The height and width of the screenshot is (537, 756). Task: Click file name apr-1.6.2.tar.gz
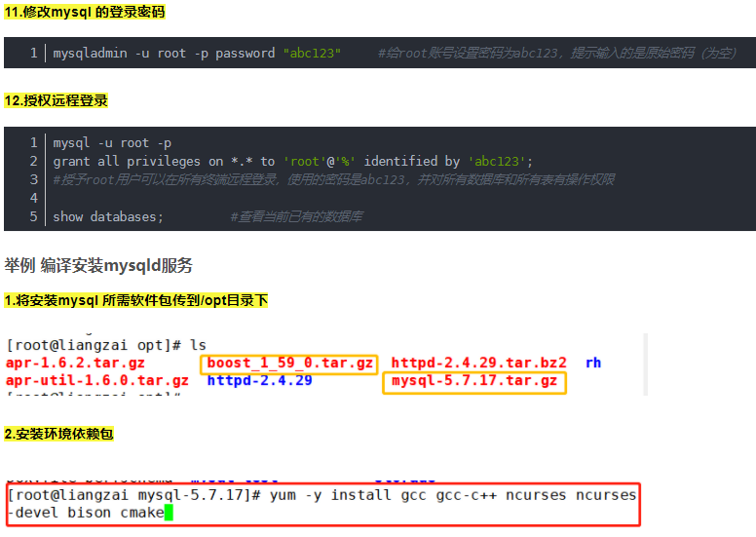coord(75,363)
